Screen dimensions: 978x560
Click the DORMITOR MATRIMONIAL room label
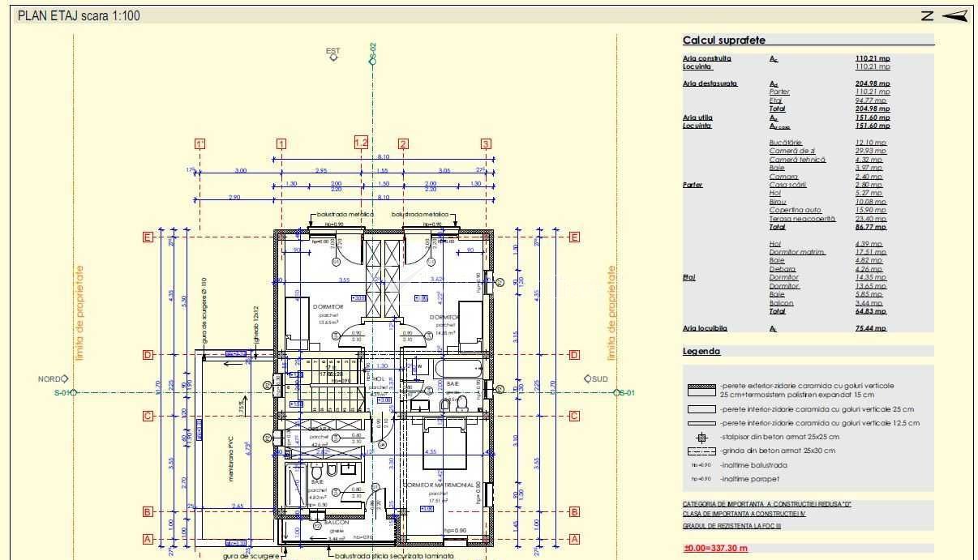(439, 485)
